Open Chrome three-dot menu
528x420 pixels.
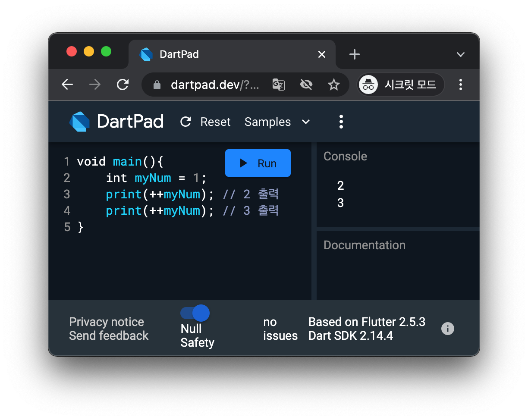click(x=461, y=85)
